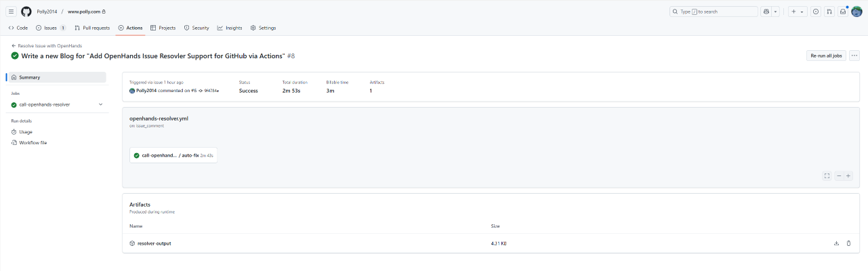Open the user avatar menu
868x271 pixels.
pos(856,12)
